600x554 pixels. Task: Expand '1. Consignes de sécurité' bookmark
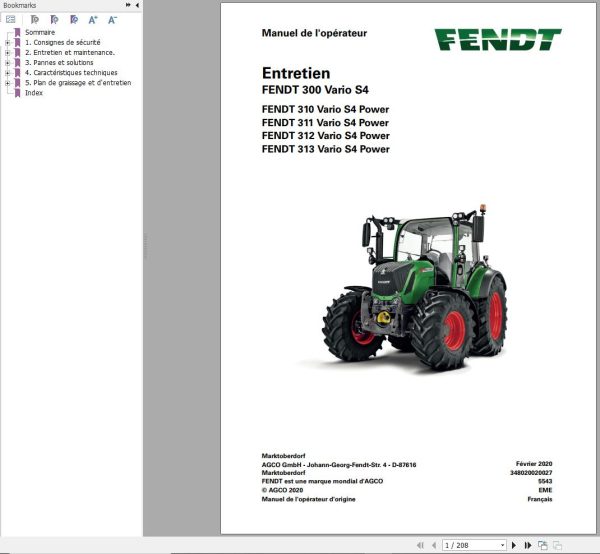(8, 43)
